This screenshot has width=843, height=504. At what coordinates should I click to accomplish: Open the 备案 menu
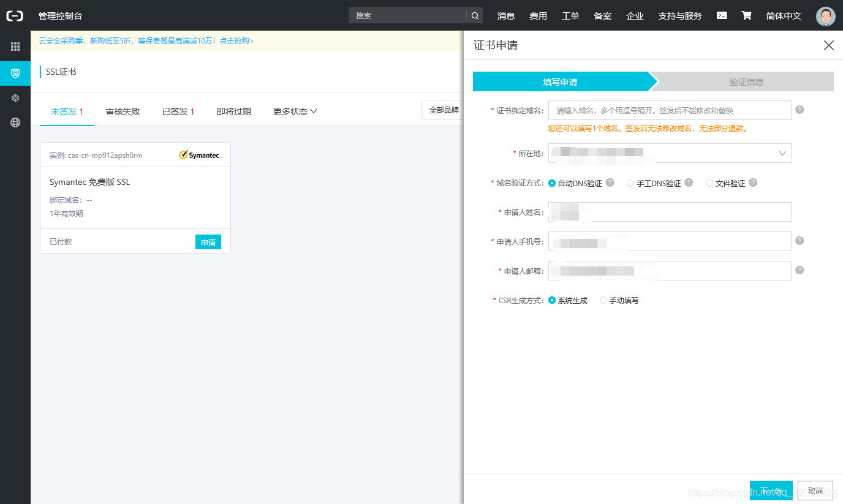click(x=603, y=16)
